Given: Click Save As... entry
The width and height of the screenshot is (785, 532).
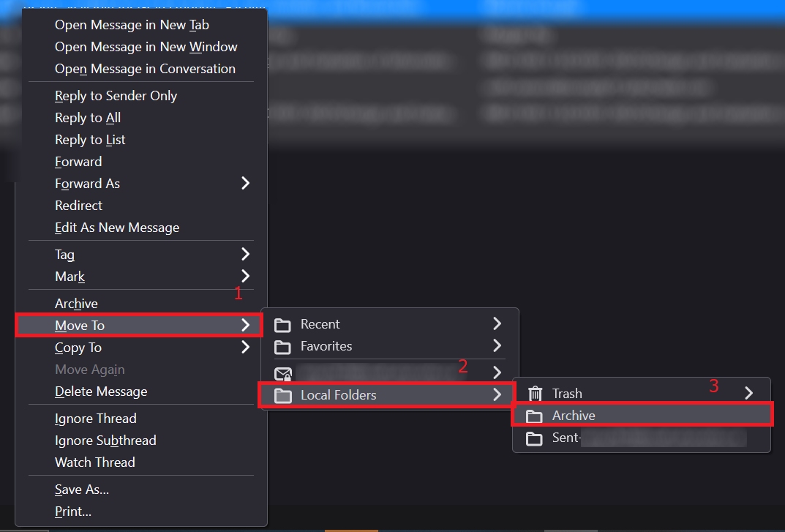Looking at the screenshot, I should tap(141, 490).
